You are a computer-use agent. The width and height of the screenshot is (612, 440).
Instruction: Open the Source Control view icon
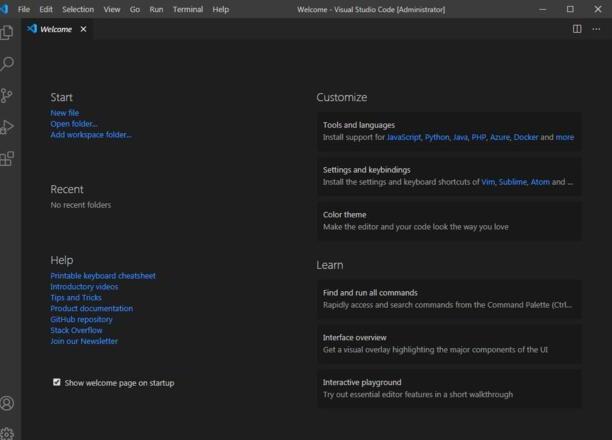pos(7,96)
